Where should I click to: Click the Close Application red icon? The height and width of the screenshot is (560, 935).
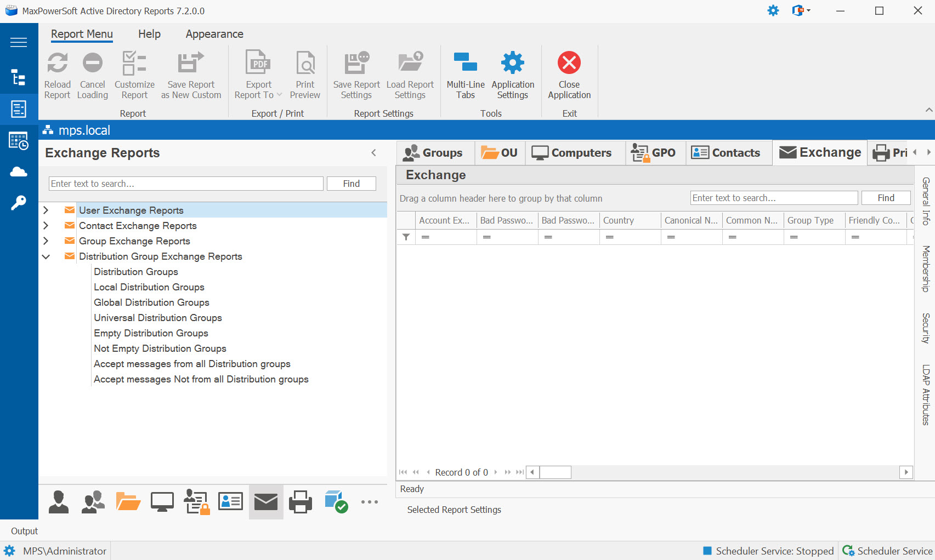(569, 64)
